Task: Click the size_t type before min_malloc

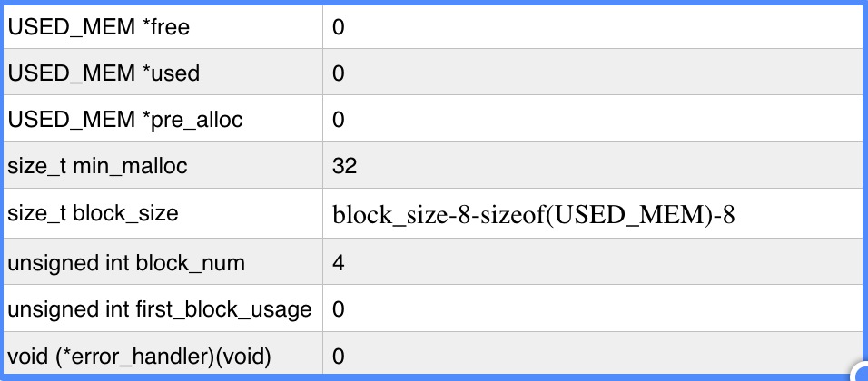Action: pos(34,167)
